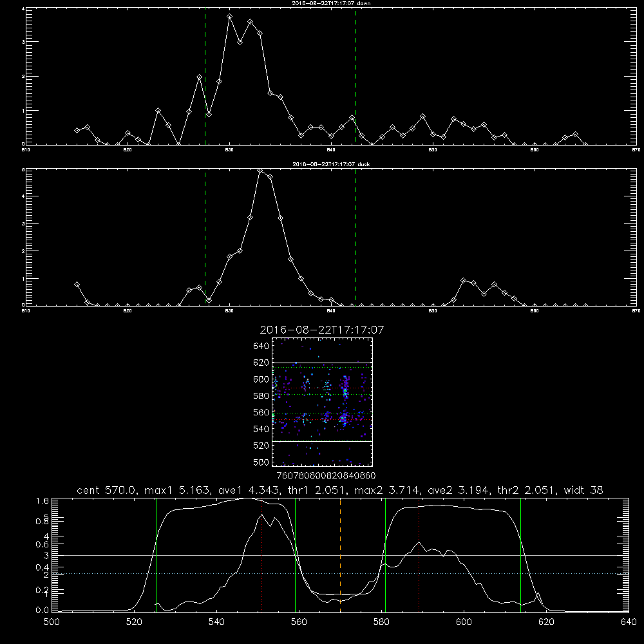Click bottom profile plot x-axis label 640
Viewport: 644px width, 644px height.
click(x=629, y=622)
